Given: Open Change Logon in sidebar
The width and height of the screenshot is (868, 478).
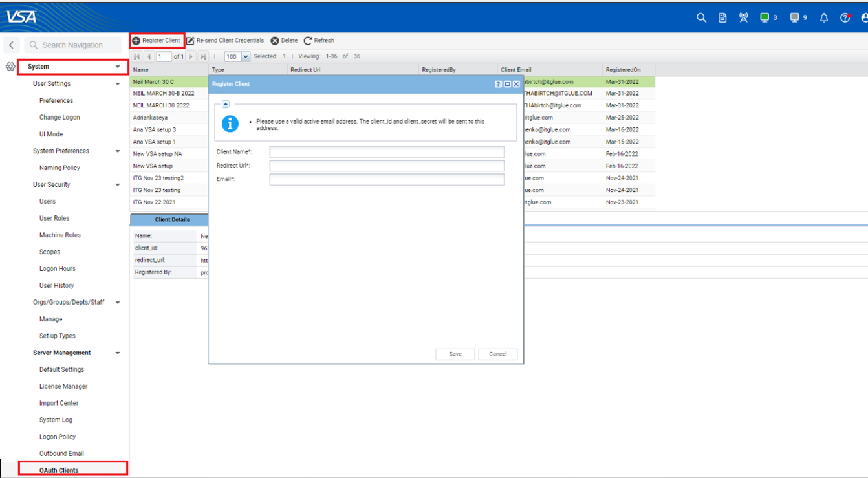Looking at the screenshot, I should (x=60, y=117).
